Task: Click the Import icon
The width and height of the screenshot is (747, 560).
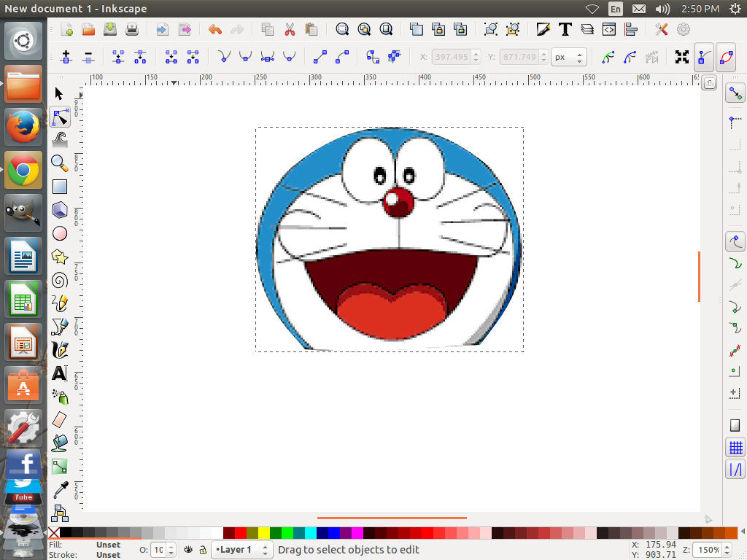Action: click(x=163, y=29)
